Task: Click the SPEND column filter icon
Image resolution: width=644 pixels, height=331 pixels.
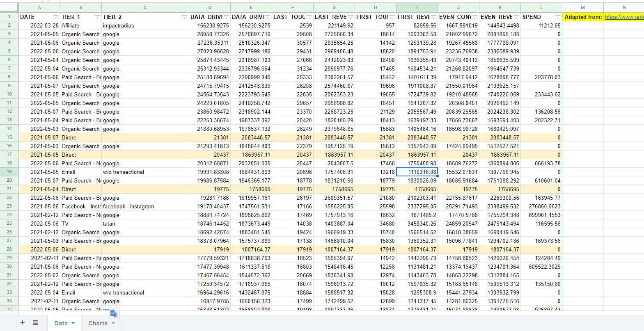Action: pos(557,17)
